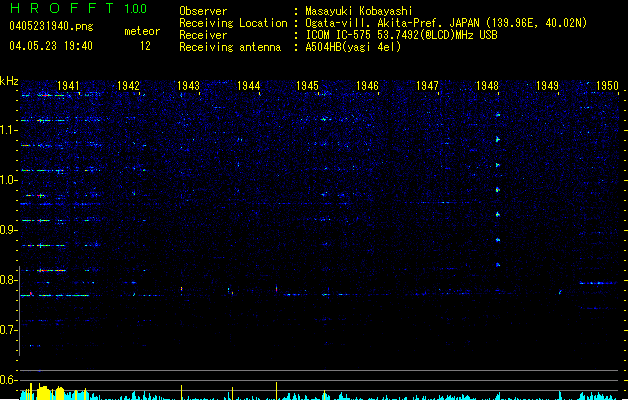This screenshot has height=400, width=629.
Task: Click the 1943 time marker
Action: click(188, 85)
